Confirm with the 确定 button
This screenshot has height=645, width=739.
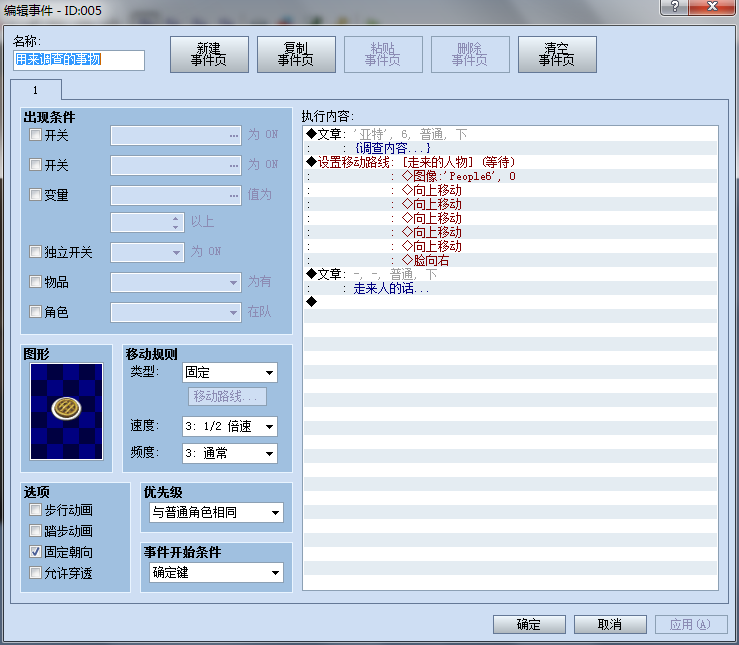(529, 624)
